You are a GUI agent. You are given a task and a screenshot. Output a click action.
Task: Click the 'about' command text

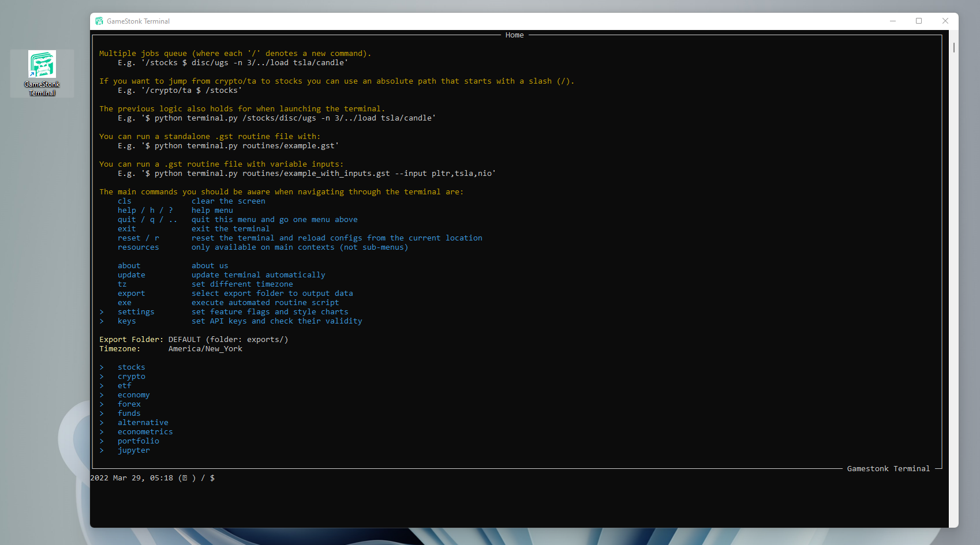[x=129, y=266]
